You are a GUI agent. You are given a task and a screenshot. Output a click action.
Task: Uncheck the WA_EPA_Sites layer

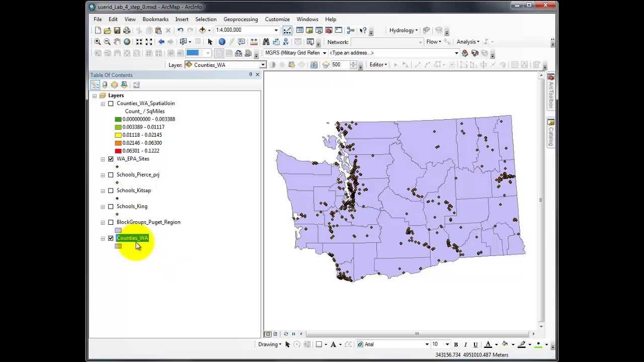(111, 159)
